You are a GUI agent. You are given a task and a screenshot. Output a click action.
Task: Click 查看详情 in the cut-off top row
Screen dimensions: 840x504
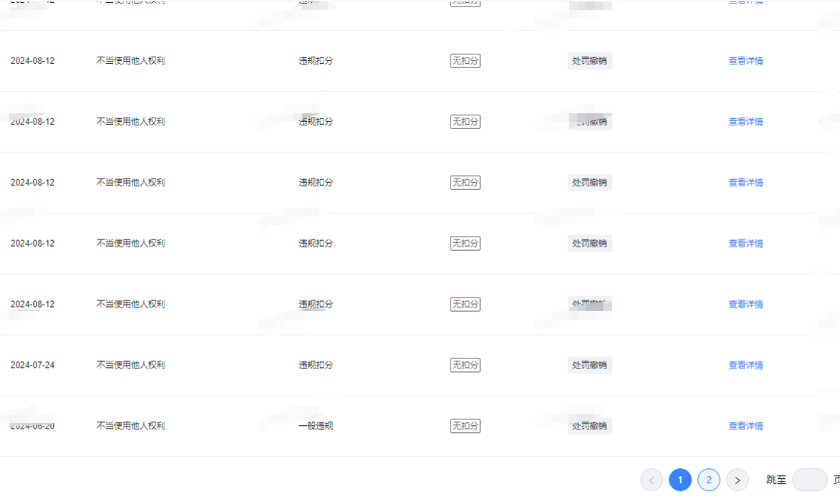click(745, 2)
